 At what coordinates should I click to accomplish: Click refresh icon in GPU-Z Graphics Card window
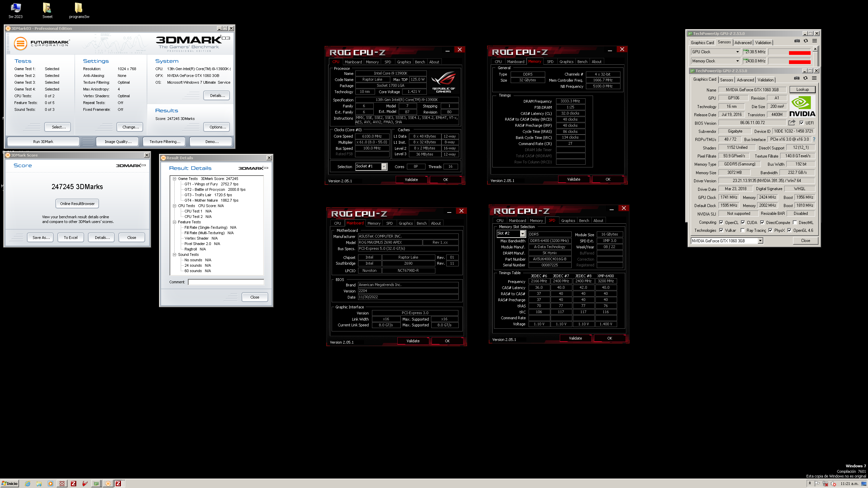806,78
